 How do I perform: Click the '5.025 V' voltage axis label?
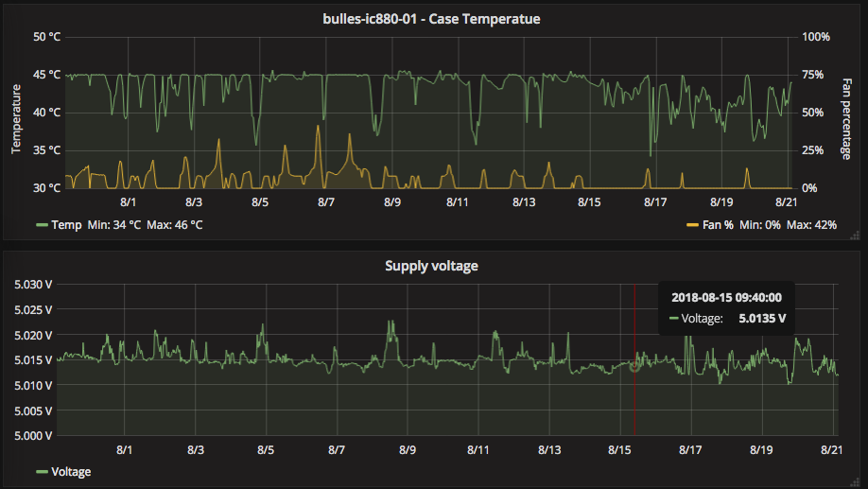point(33,309)
